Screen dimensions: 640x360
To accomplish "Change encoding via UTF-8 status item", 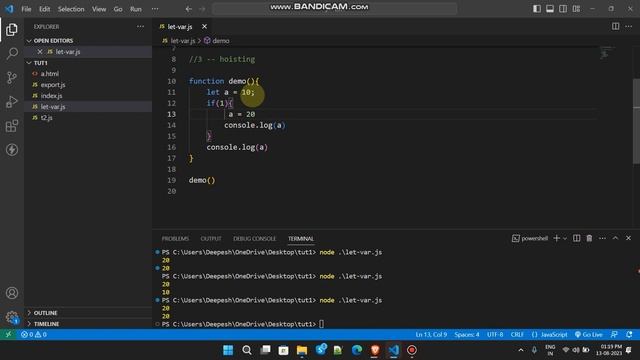I will pos(495,335).
